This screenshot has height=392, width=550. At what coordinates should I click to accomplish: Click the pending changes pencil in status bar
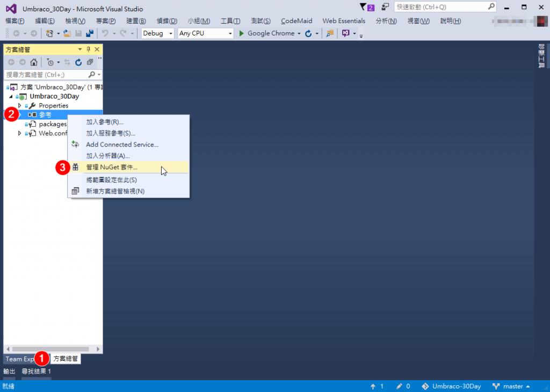399,386
